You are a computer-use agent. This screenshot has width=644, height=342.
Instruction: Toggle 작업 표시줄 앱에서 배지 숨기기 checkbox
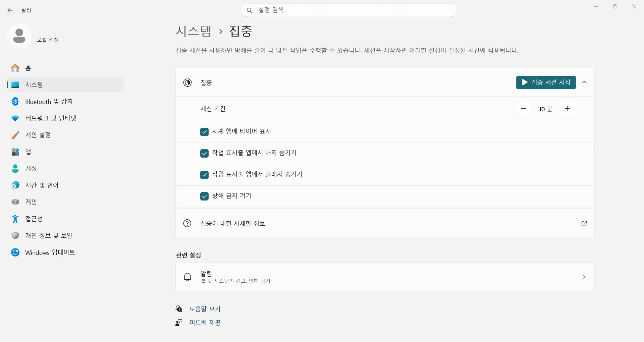tap(204, 153)
